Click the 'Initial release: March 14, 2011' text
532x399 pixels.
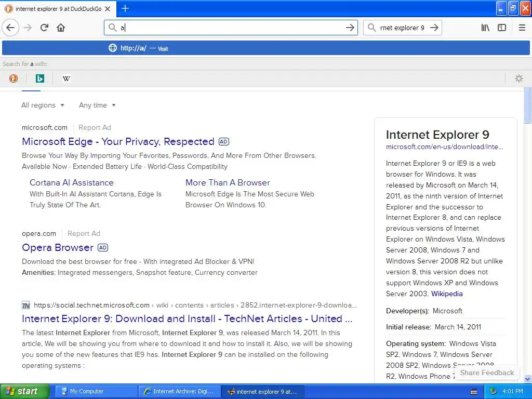434,327
